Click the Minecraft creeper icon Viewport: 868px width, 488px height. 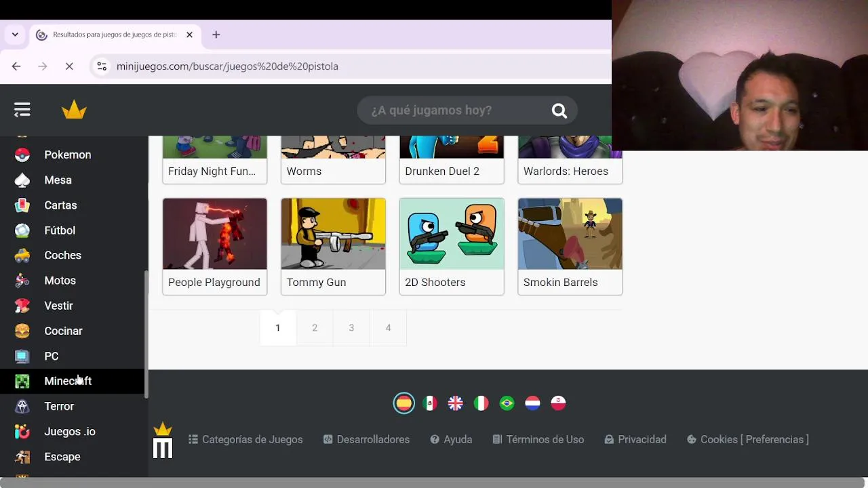[22, 381]
